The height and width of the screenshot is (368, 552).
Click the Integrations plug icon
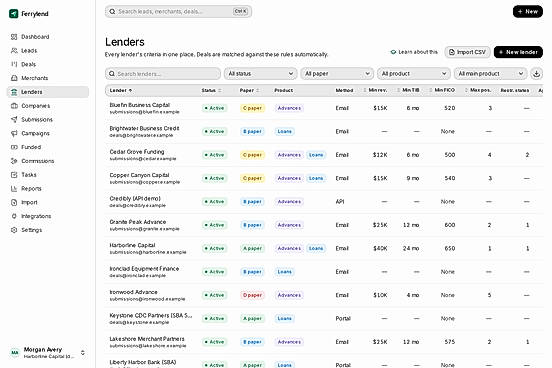[14, 216]
